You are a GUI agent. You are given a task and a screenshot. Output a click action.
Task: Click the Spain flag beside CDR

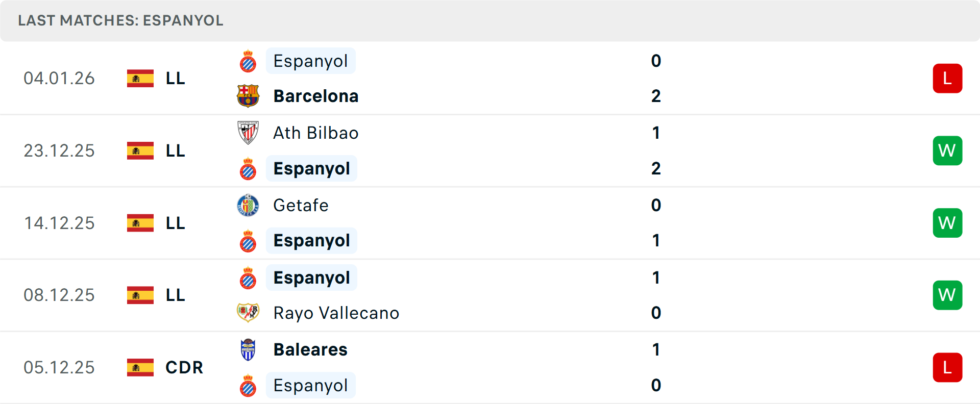click(x=140, y=367)
